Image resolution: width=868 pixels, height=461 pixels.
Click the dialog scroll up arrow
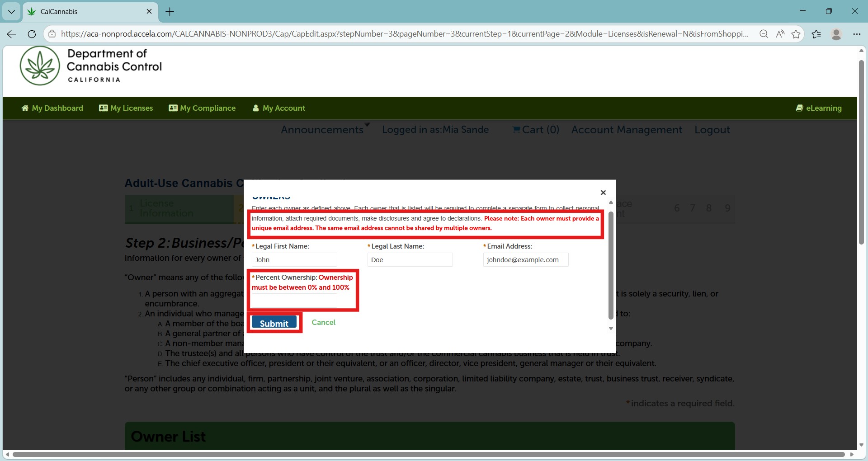(x=611, y=202)
